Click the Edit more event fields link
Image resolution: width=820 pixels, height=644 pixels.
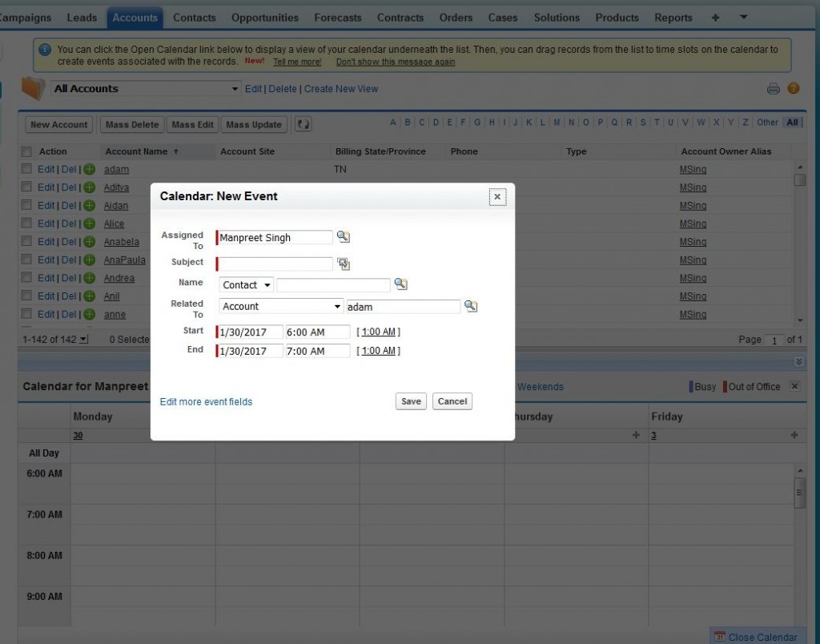coord(206,401)
